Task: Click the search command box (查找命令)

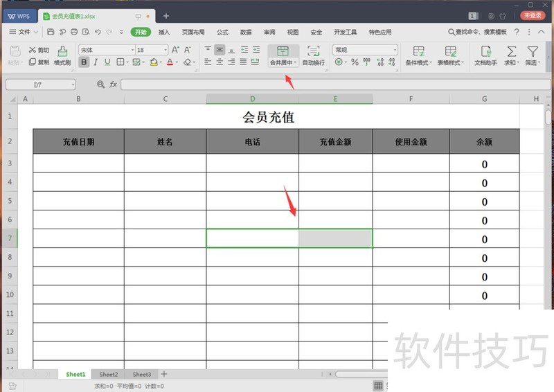Action: 478,32
